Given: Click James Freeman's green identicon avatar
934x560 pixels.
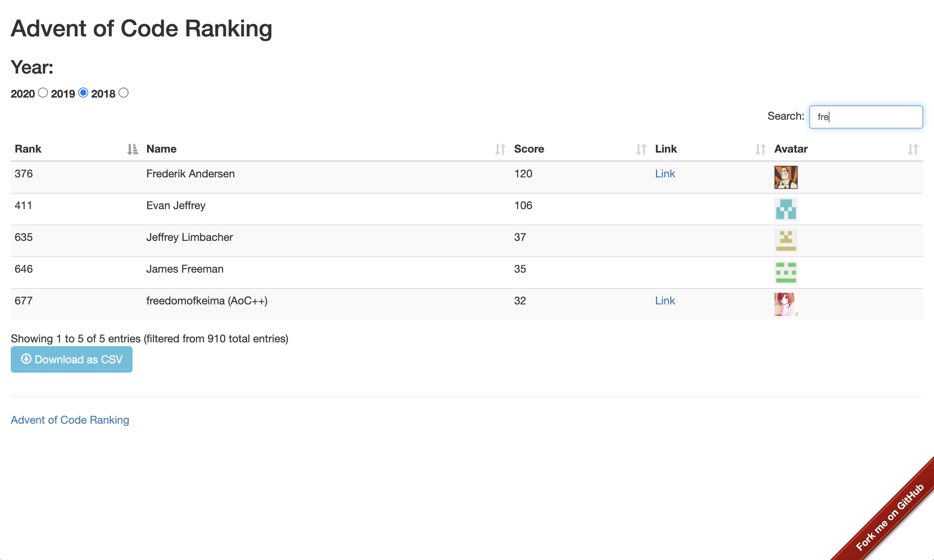Looking at the screenshot, I should point(786,273).
